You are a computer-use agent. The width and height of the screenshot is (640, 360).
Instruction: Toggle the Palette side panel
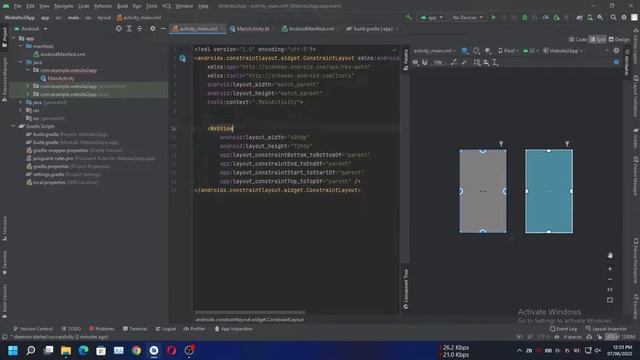pos(406,60)
